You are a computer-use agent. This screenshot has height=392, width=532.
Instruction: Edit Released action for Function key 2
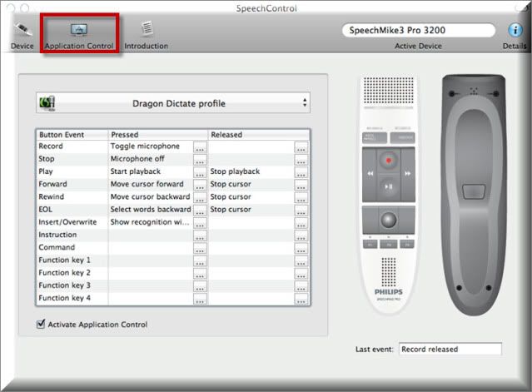click(x=301, y=273)
